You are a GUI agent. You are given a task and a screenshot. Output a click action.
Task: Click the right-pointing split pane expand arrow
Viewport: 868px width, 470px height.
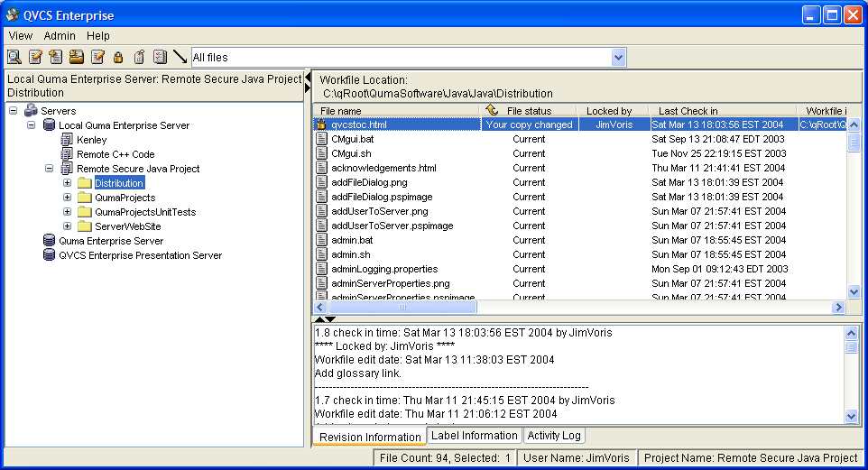click(308, 88)
